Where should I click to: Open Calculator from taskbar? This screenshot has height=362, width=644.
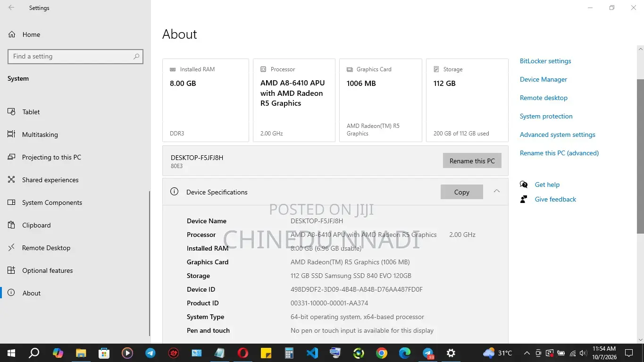click(289, 353)
